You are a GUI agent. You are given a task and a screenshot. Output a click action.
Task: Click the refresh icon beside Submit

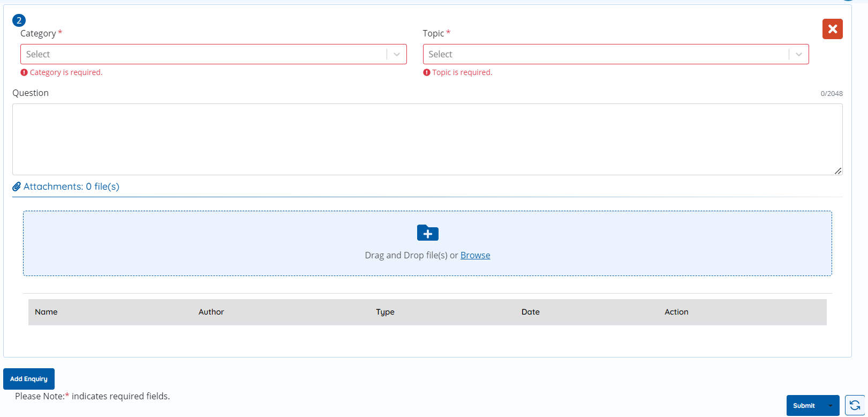pyautogui.click(x=855, y=405)
